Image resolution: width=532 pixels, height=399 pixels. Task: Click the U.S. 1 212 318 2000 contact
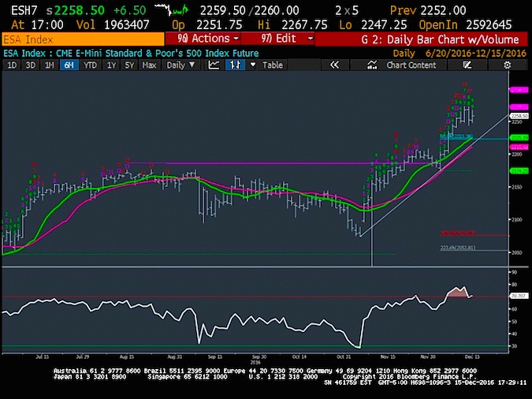pyautogui.click(x=283, y=377)
